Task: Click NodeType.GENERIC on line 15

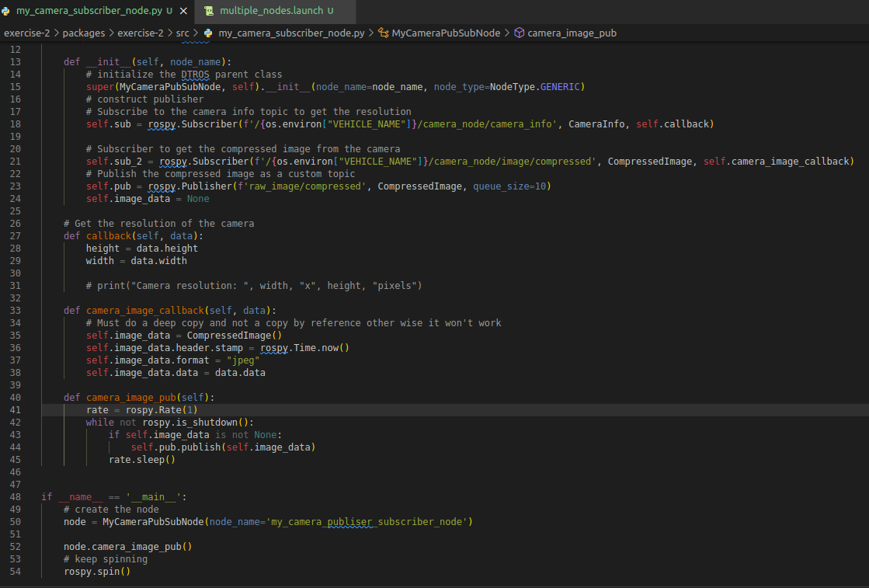Action: point(535,87)
